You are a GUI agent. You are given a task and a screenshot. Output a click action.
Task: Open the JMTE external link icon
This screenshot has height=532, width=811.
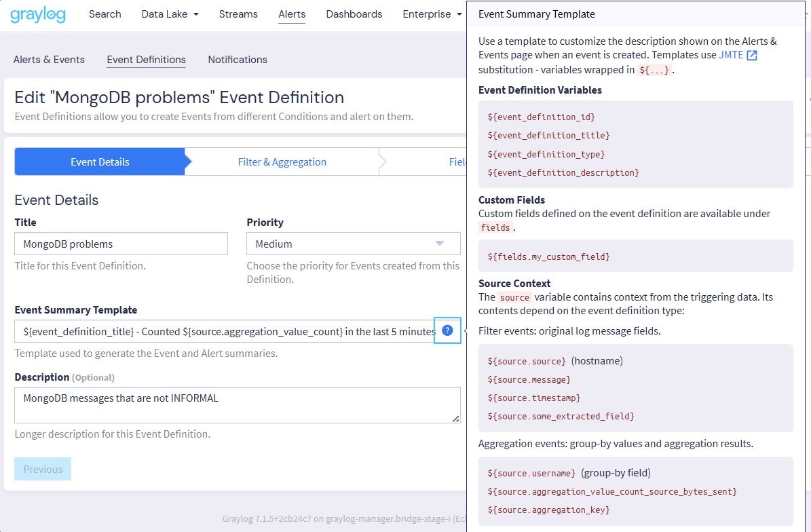tap(752, 56)
